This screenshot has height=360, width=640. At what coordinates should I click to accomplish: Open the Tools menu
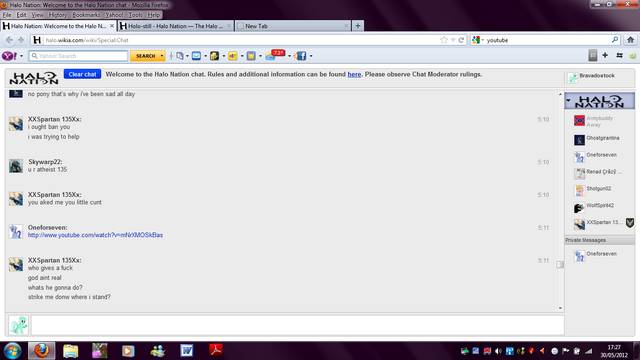click(x=135, y=15)
